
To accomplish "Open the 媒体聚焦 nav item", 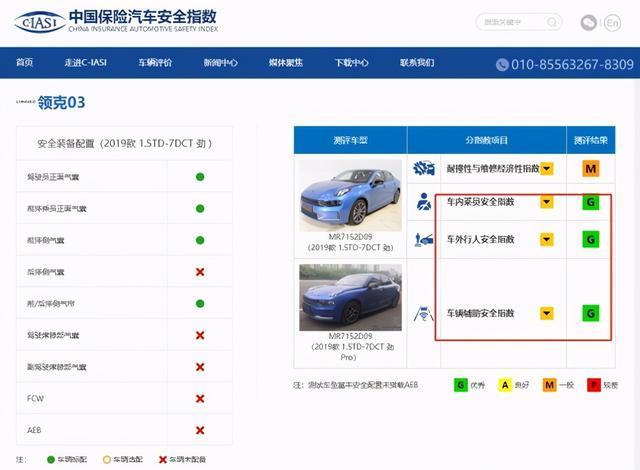I will (x=286, y=62).
